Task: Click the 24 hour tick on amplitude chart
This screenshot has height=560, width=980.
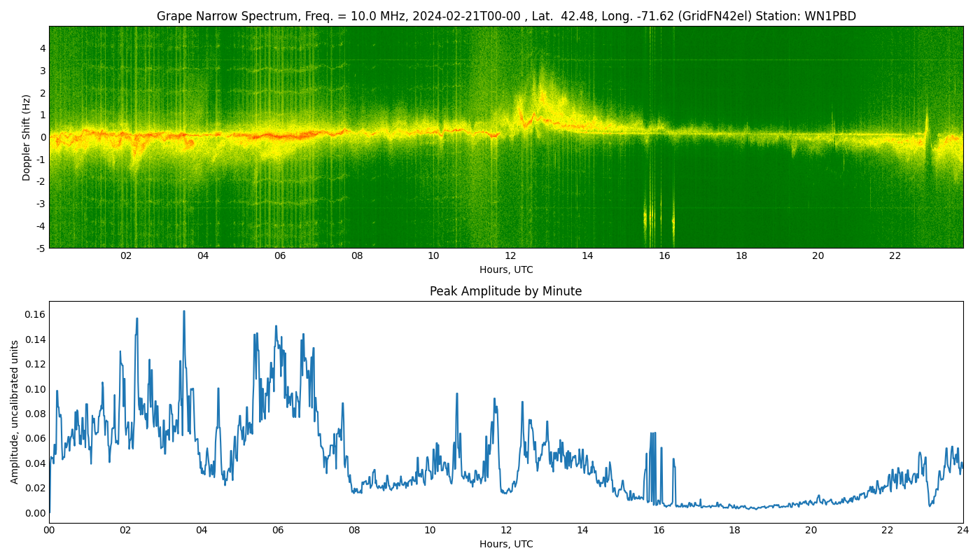Action: click(x=963, y=531)
